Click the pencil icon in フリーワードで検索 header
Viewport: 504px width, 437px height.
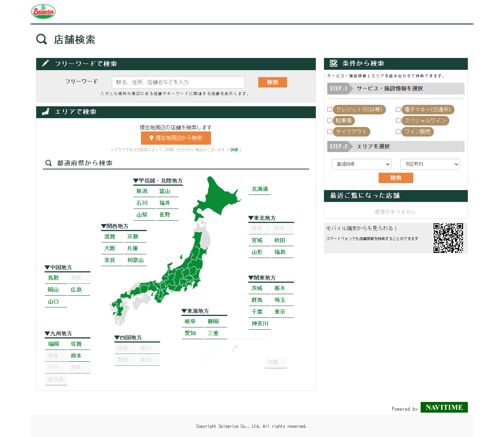(x=45, y=63)
